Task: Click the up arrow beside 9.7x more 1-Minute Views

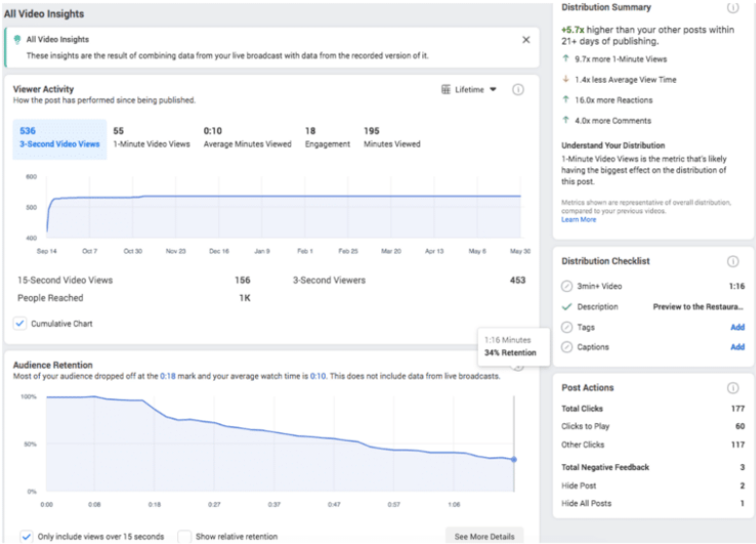Action: (566, 58)
